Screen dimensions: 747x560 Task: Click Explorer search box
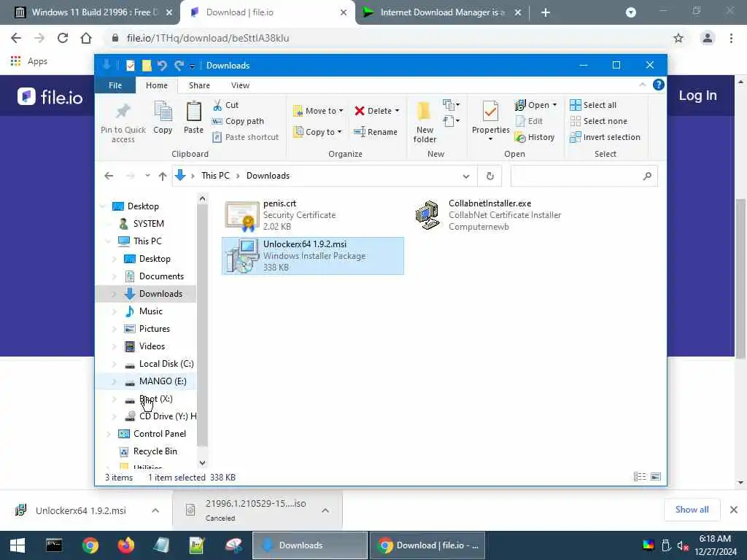(584, 176)
